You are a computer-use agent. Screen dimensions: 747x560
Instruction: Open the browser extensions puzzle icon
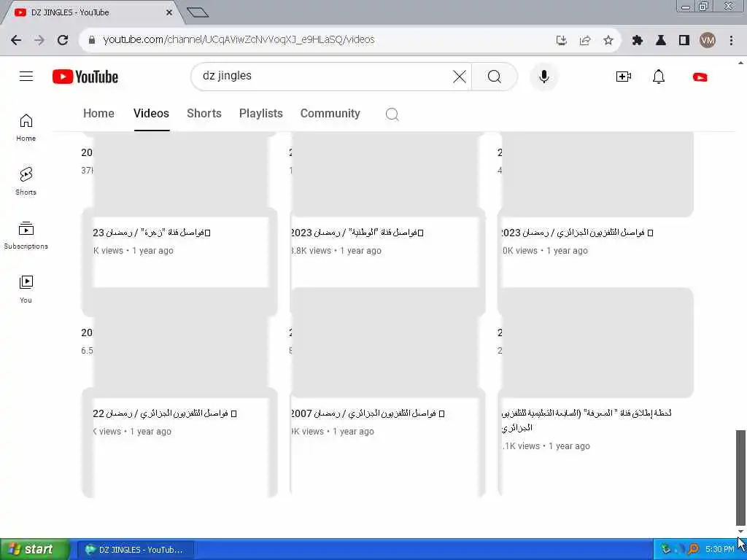coord(637,40)
